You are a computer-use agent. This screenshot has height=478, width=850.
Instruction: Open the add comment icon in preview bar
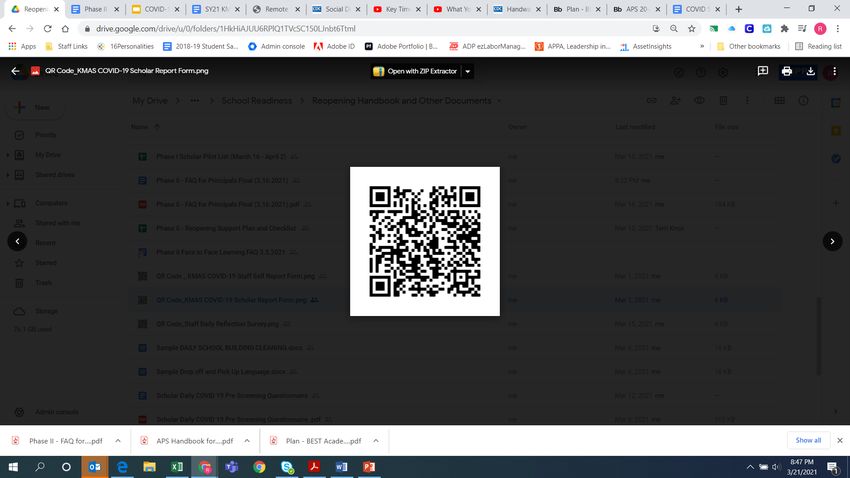pos(763,71)
